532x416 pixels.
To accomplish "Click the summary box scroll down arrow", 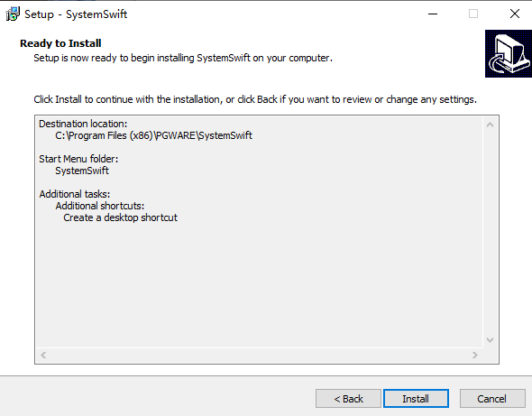I will 490,340.
